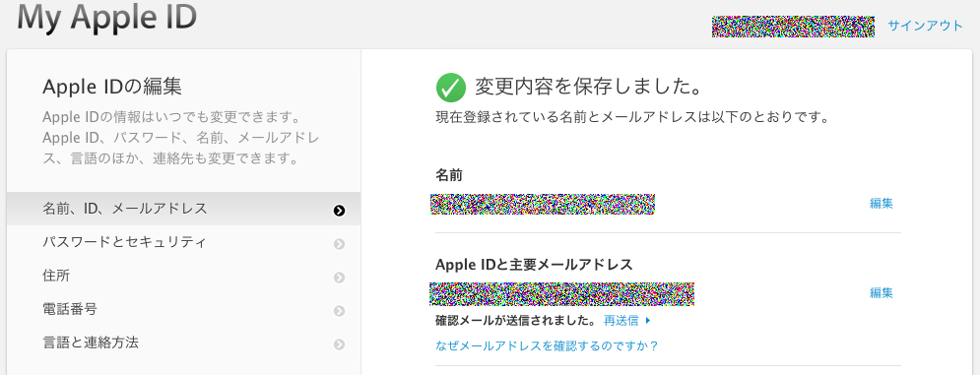Resend confirmation email with 再送信
980x375 pixels.
click(x=621, y=321)
